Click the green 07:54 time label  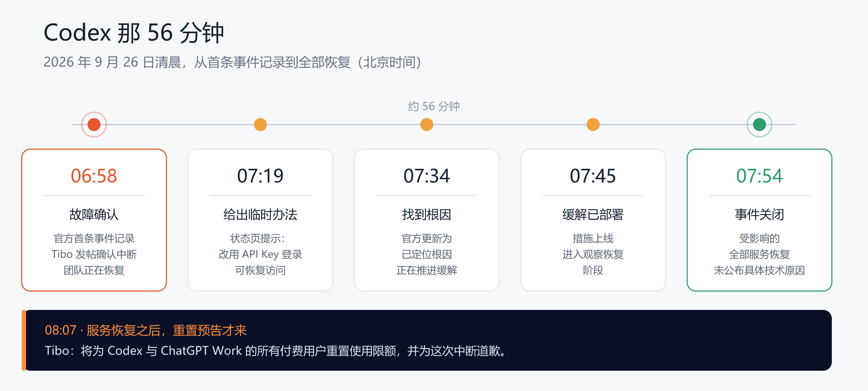[x=759, y=176]
